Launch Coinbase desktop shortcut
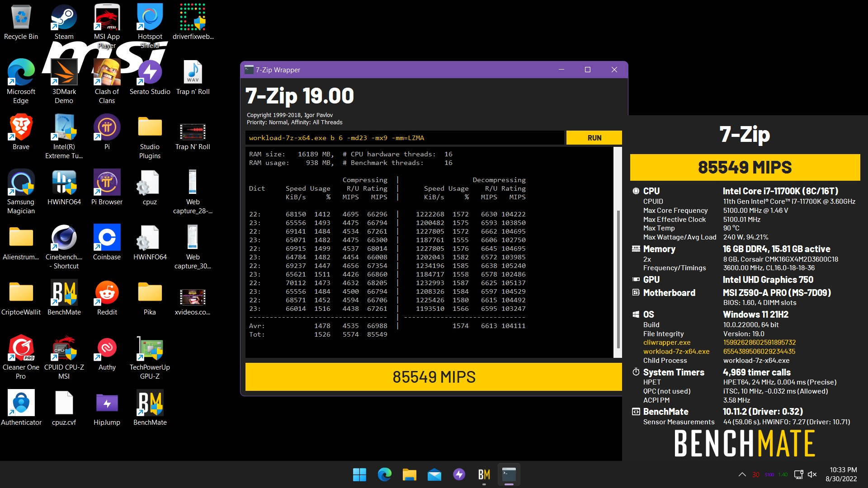The image size is (868, 488). 107,242
